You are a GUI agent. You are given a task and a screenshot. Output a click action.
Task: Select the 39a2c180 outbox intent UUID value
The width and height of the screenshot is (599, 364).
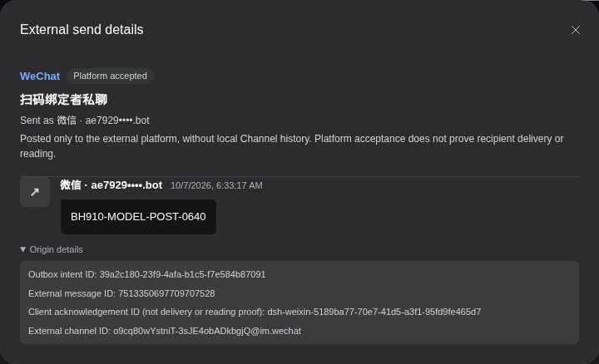(x=182, y=274)
